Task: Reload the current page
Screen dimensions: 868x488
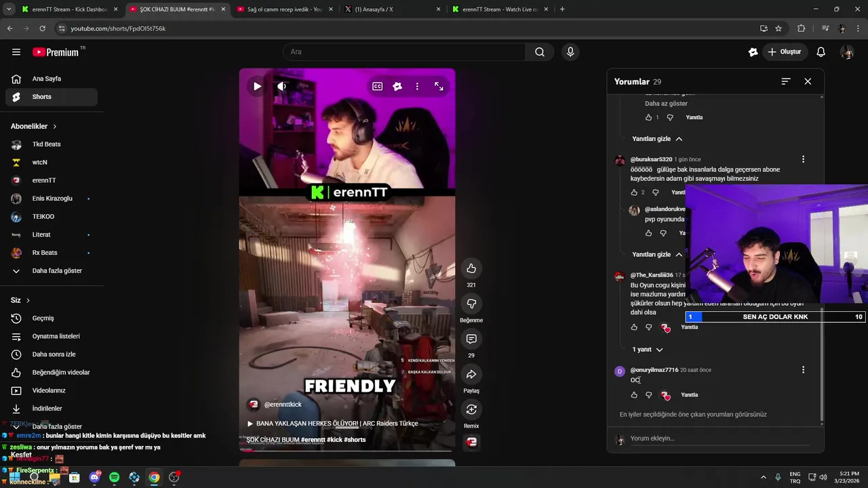Action: [x=42, y=28]
